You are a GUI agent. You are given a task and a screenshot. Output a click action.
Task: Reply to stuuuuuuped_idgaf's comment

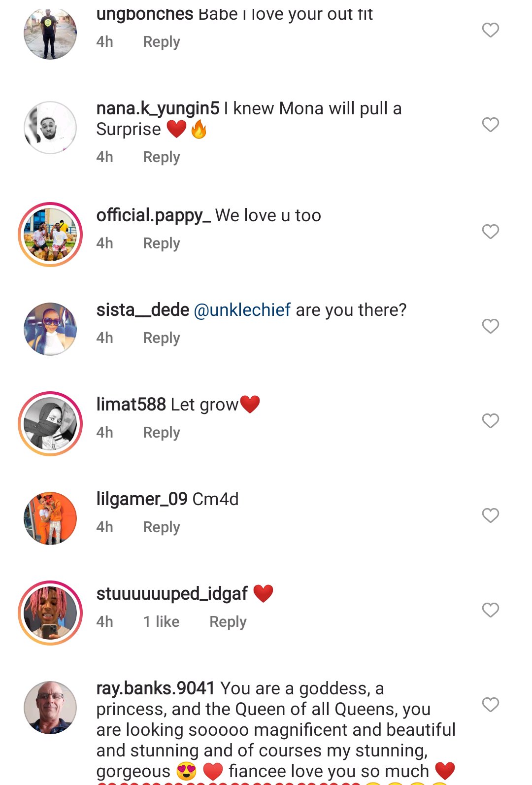[x=228, y=622]
